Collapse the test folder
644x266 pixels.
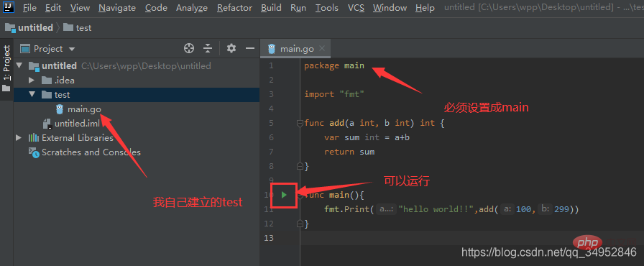(32, 94)
